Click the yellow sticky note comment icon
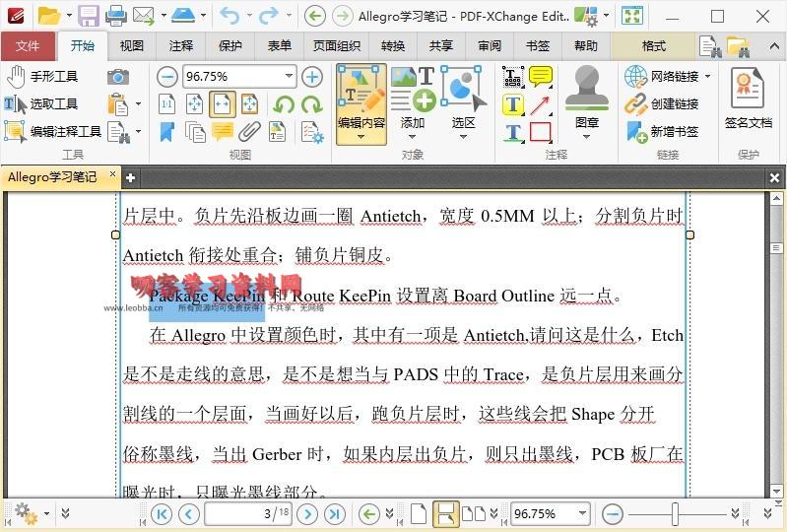This screenshot has height=532, width=787. (x=540, y=77)
